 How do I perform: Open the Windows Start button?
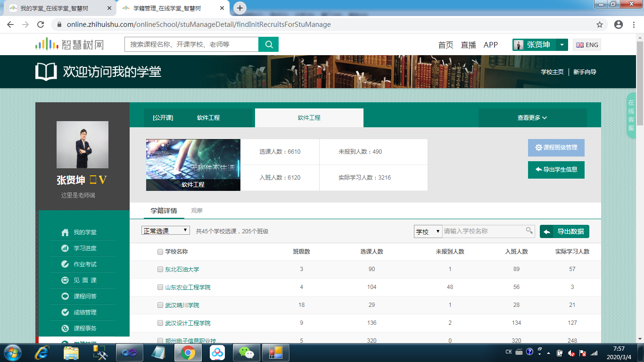pos(13,353)
